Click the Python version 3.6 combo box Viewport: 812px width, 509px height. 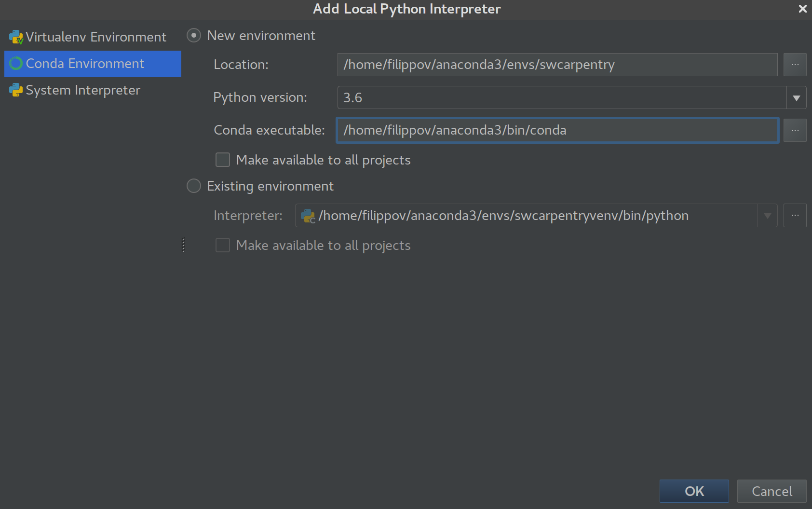click(561, 98)
